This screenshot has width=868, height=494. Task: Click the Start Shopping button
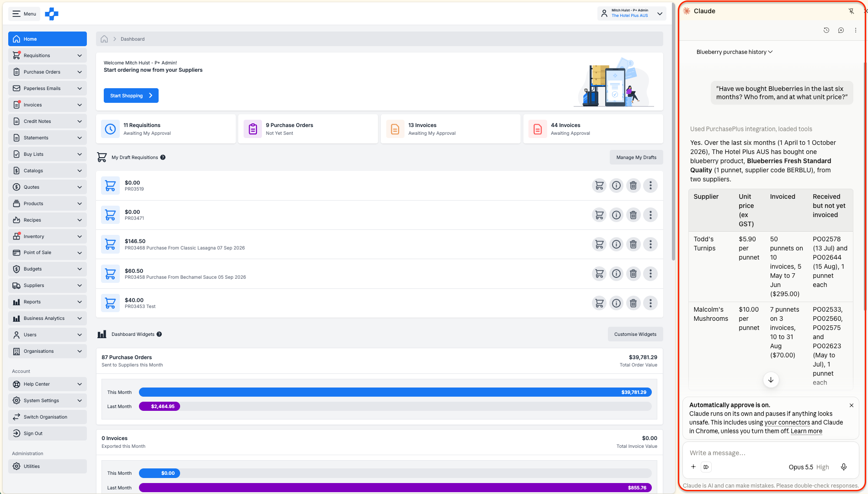(131, 96)
